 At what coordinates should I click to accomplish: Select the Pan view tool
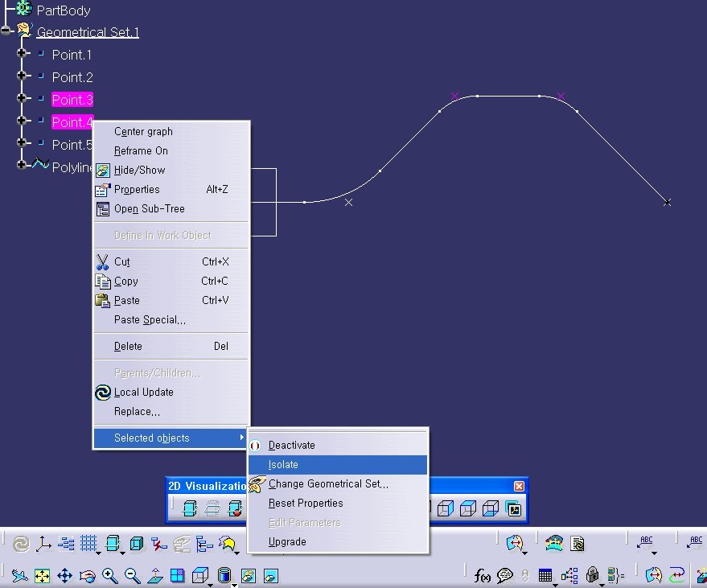coord(64,576)
